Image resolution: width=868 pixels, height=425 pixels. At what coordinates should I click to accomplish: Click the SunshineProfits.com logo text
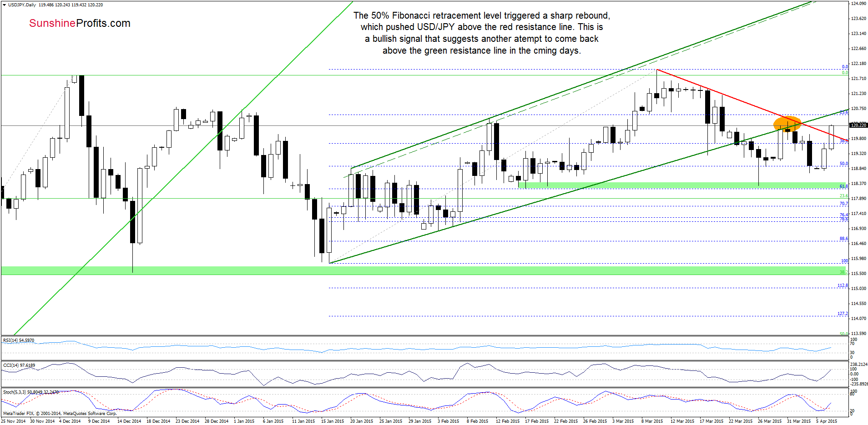80,23
